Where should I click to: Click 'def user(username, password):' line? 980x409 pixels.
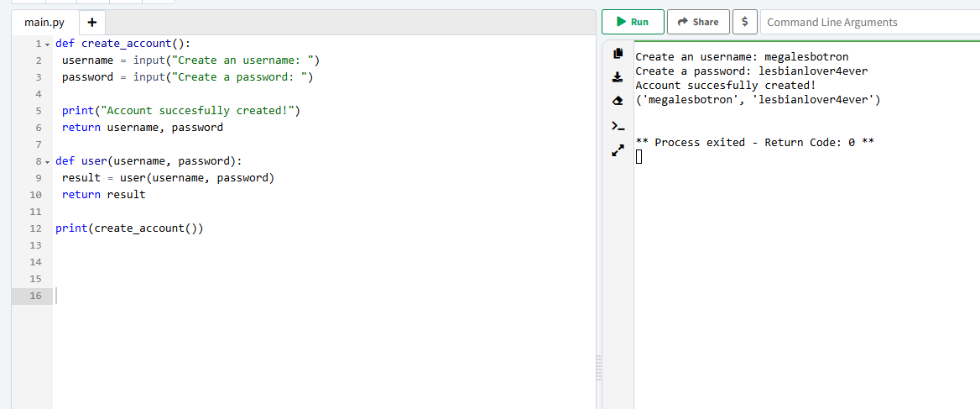pyautogui.click(x=149, y=161)
